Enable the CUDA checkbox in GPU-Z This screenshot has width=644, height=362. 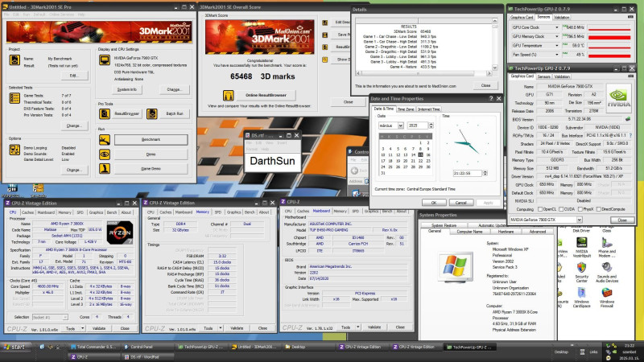pos(561,209)
